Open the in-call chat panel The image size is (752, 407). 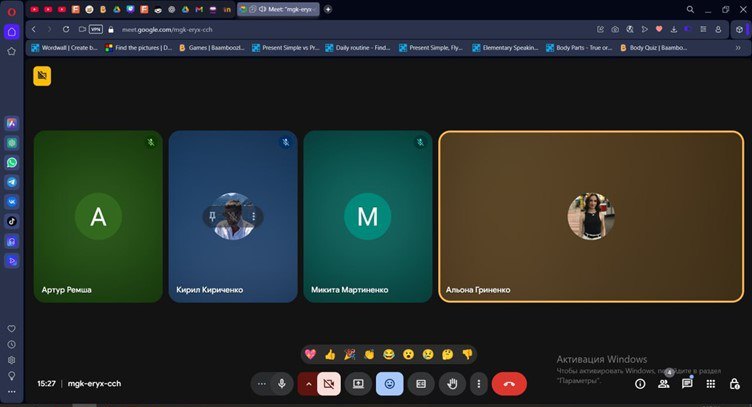pyautogui.click(x=687, y=383)
